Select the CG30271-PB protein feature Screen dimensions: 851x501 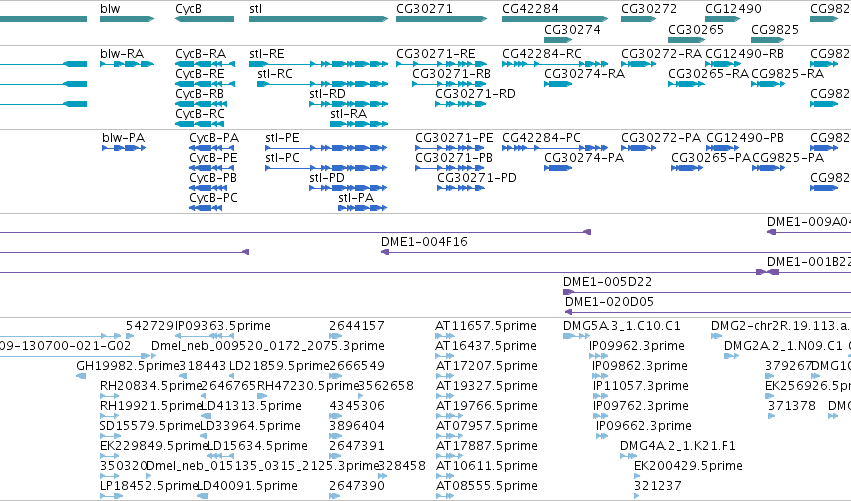450,168
